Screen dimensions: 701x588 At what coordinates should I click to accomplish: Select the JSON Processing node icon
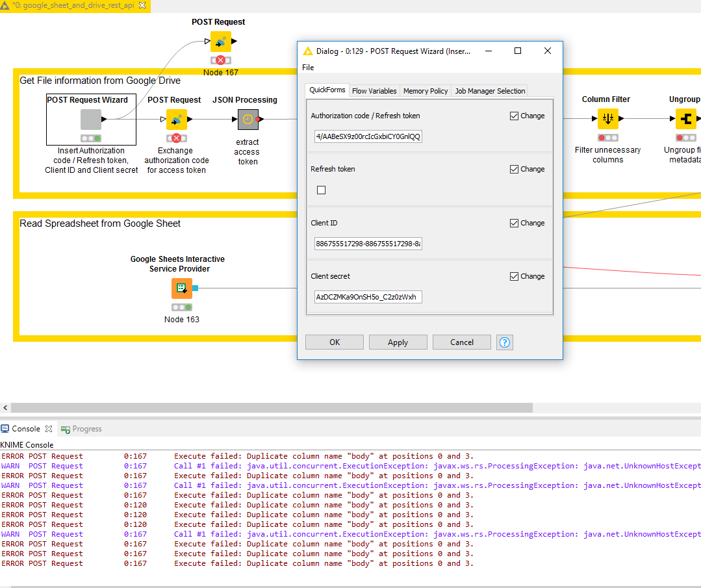click(x=248, y=120)
